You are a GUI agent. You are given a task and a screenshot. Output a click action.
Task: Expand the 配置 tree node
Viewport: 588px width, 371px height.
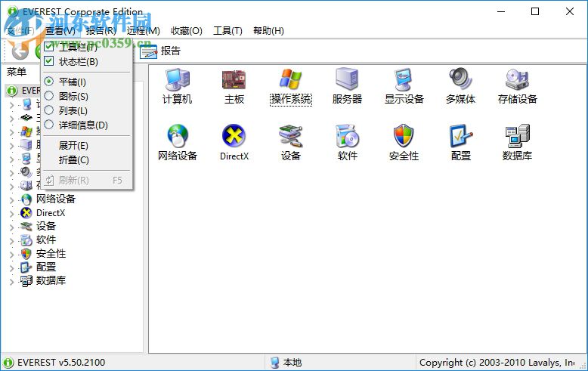click(x=11, y=268)
